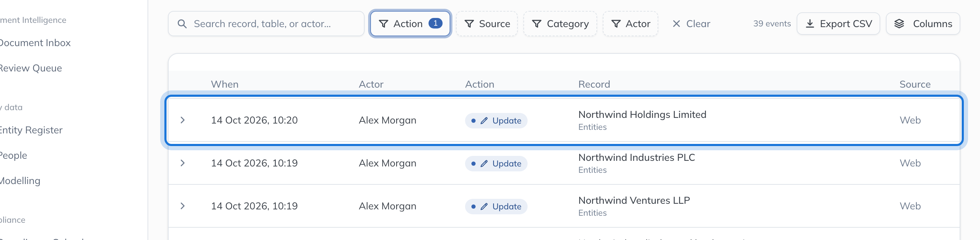This screenshot has height=240, width=980.
Task: Open the Category filter dropdown
Action: click(560, 24)
